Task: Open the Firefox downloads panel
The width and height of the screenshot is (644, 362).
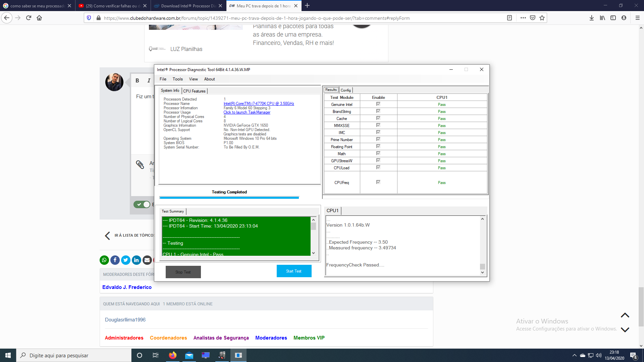Action: 592,18
